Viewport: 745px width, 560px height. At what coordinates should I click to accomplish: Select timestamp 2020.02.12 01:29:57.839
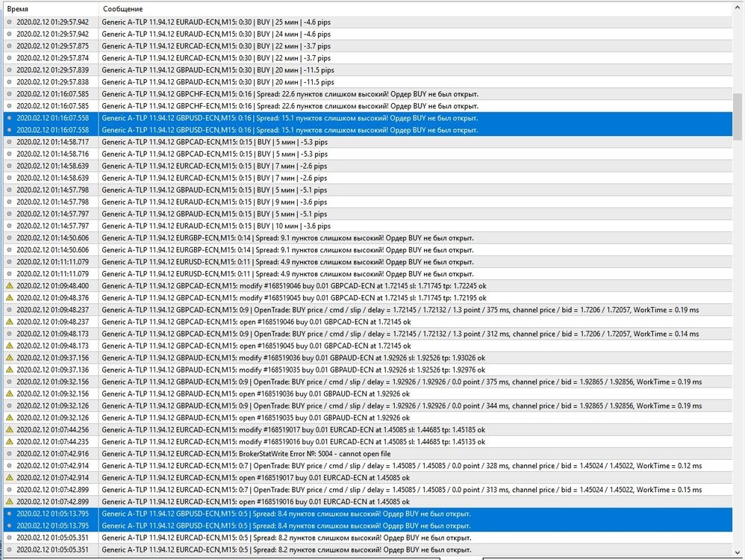(52, 70)
